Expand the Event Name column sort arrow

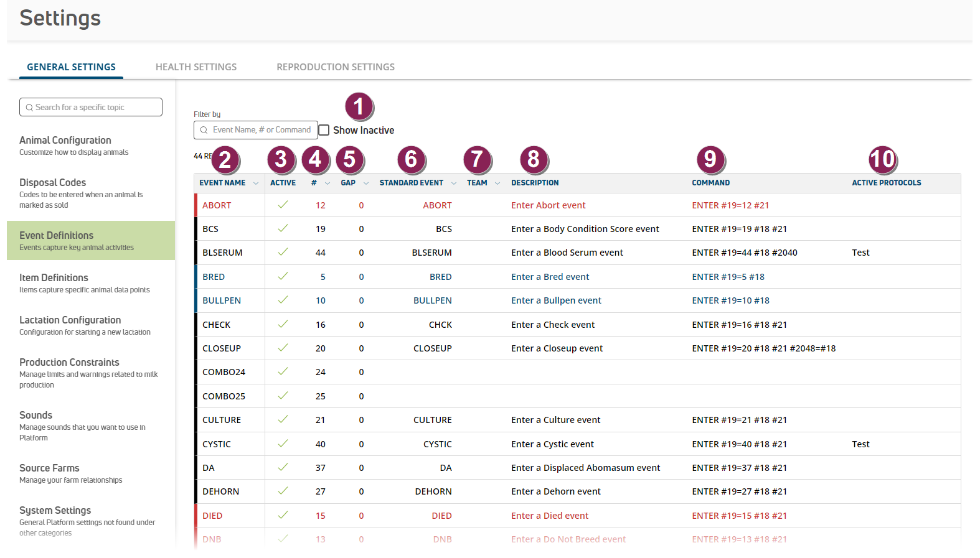pos(255,183)
